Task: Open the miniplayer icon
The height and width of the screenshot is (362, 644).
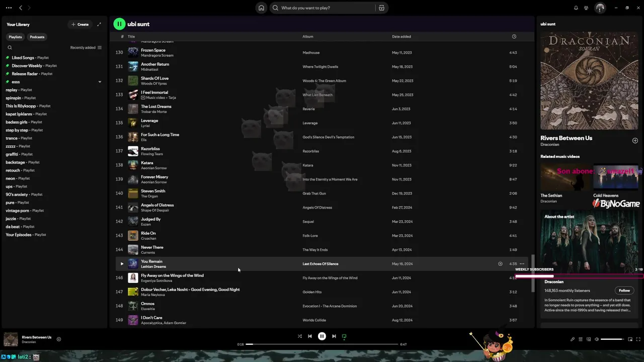Action: point(630,339)
